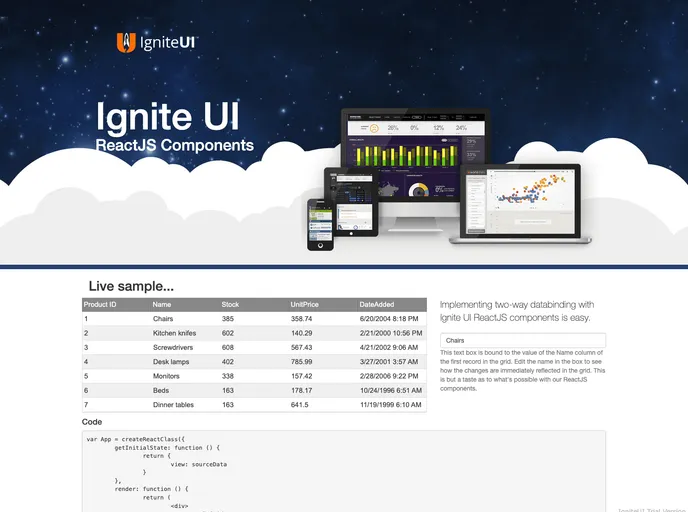Click date 6/20/2004 8:18 PM
688x512 pixels.
(x=389, y=319)
